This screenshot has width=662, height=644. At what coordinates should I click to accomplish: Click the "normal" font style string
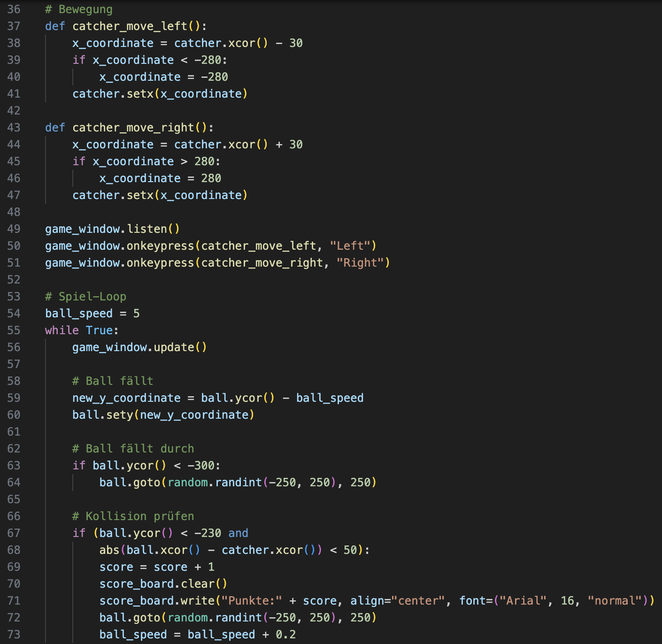[615, 601]
